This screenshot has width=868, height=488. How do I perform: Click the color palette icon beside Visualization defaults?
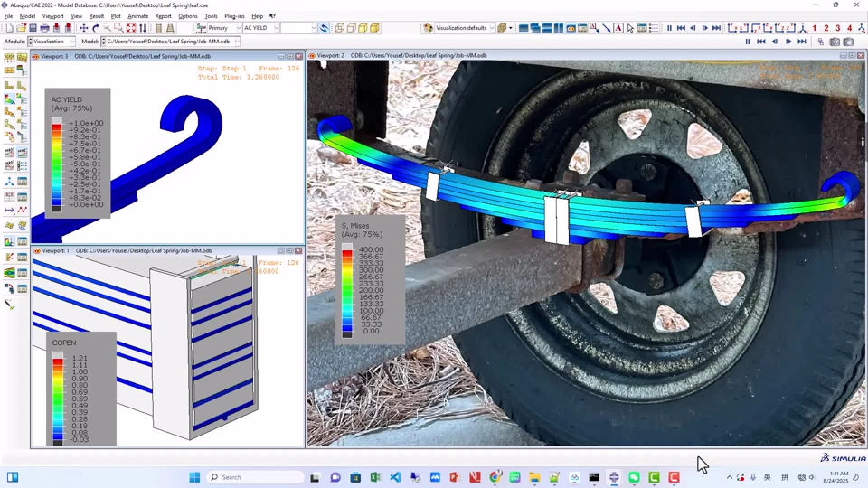point(428,28)
